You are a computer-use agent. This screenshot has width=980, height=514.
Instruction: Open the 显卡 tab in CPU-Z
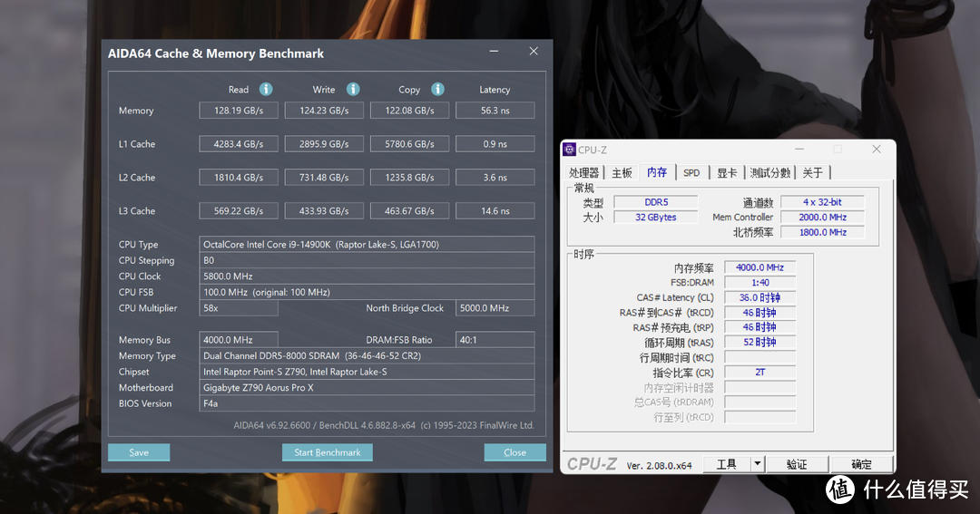point(727,173)
